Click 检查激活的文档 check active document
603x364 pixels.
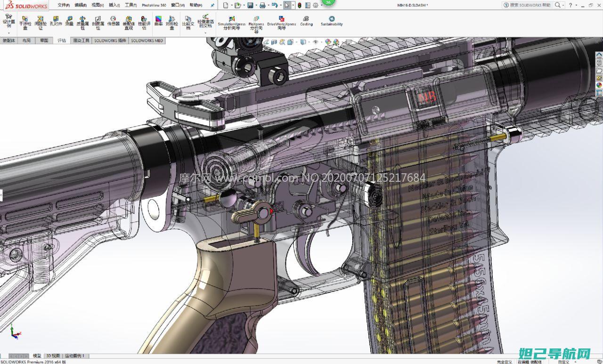pyautogui.click(x=205, y=21)
